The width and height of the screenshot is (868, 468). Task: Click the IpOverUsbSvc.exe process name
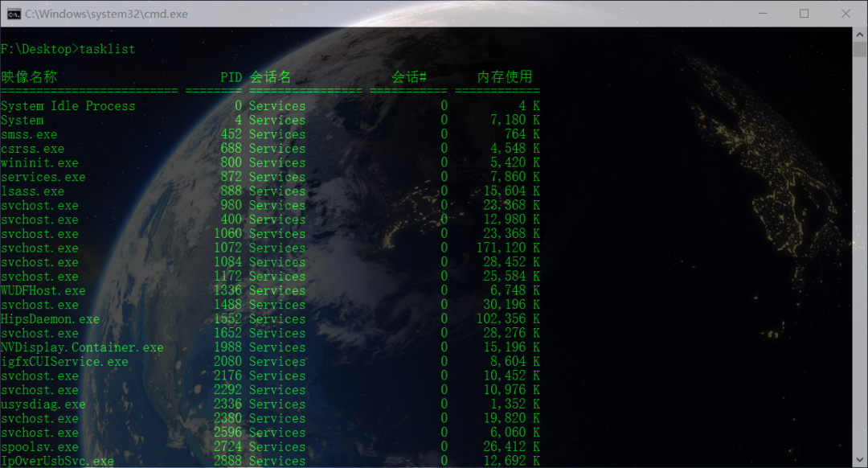[x=58, y=462]
